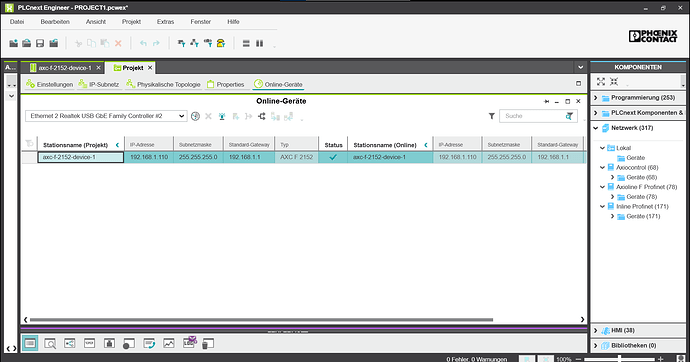Collapse the Axiocontrol (68) node
The height and width of the screenshot is (362, 690).
point(602,168)
